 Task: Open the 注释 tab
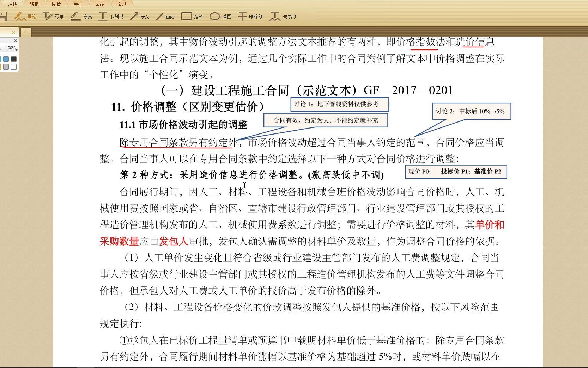13,4
